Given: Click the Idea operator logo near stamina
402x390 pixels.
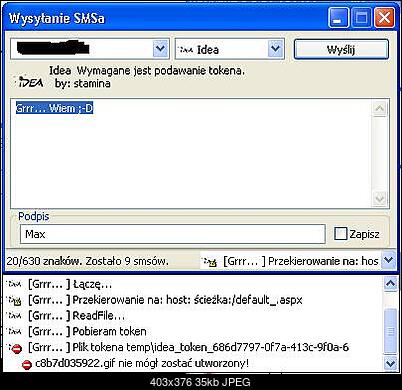Looking at the screenshot, I should coord(31,82).
